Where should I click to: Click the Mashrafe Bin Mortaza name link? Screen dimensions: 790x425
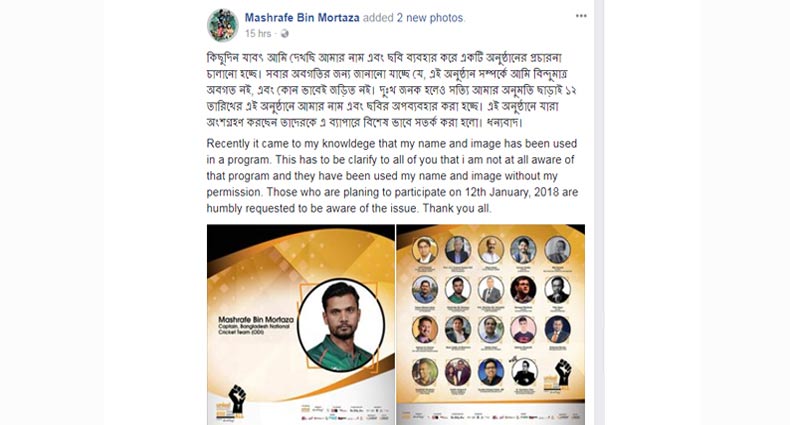click(x=302, y=18)
